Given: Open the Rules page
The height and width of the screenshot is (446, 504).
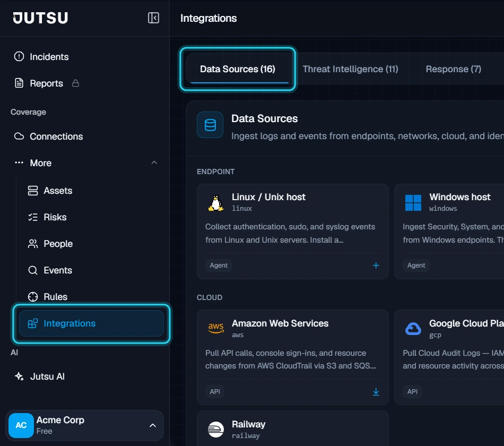Looking at the screenshot, I should 55,297.
